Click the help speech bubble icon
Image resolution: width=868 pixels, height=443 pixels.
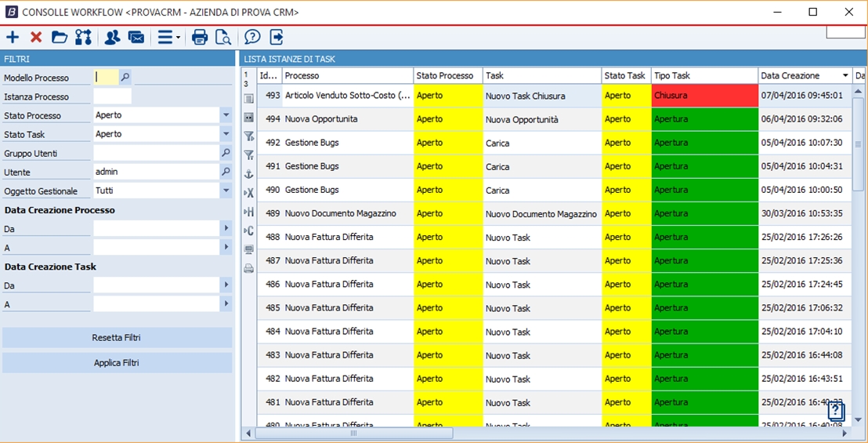click(x=252, y=37)
